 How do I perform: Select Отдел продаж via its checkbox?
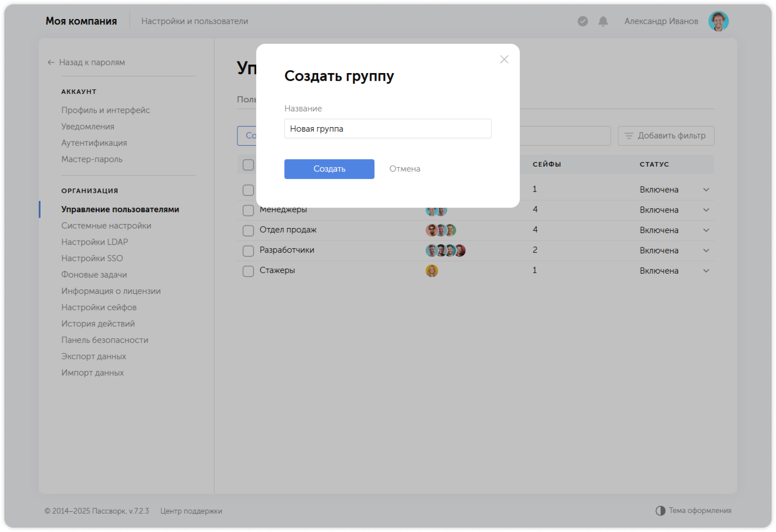point(248,230)
